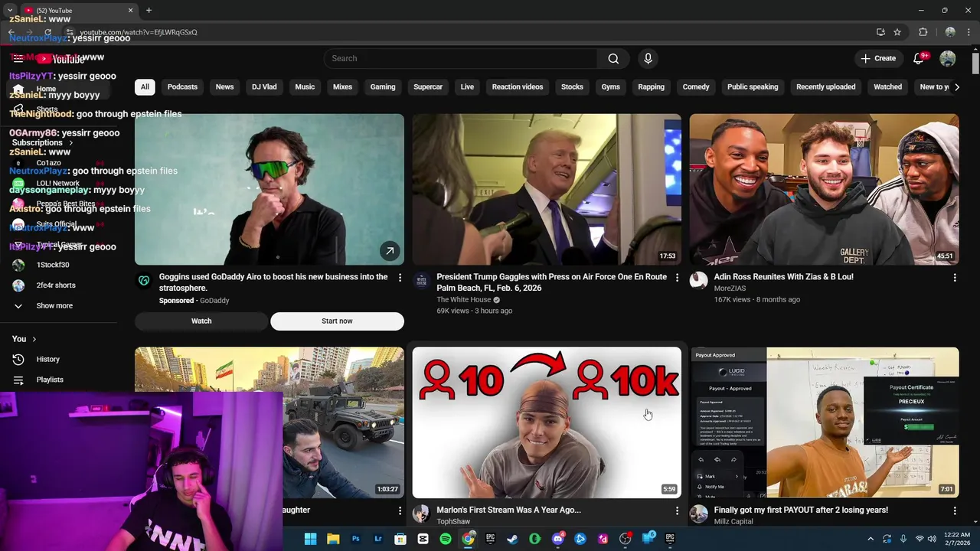Start voice search with microphone icon
Image resolution: width=980 pixels, height=551 pixels.
[x=648, y=58]
